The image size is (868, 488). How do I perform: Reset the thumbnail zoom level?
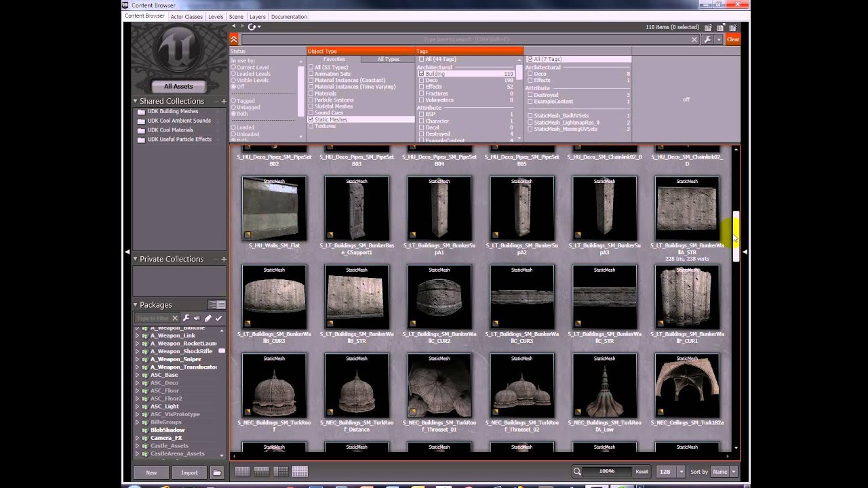click(642, 472)
